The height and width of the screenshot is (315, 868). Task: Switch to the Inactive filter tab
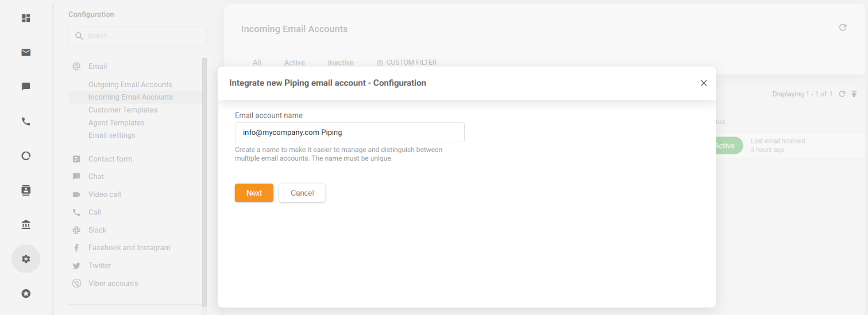click(341, 63)
